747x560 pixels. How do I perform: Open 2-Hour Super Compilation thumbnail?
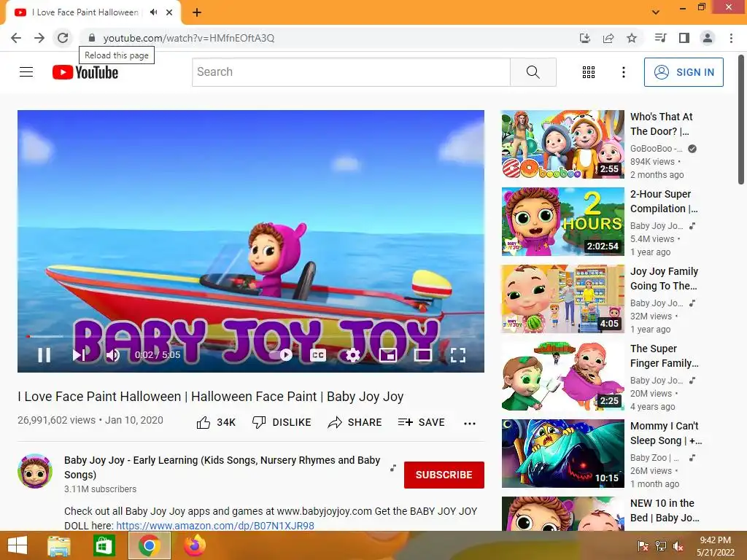562,222
